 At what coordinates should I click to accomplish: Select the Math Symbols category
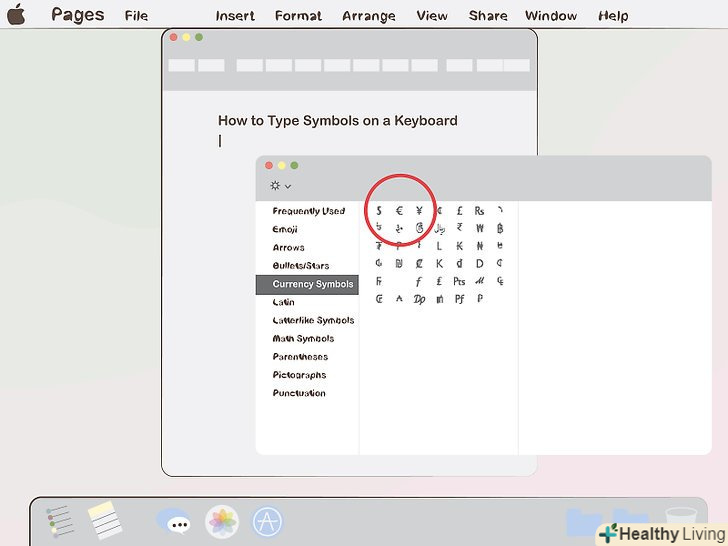pyautogui.click(x=303, y=338)
